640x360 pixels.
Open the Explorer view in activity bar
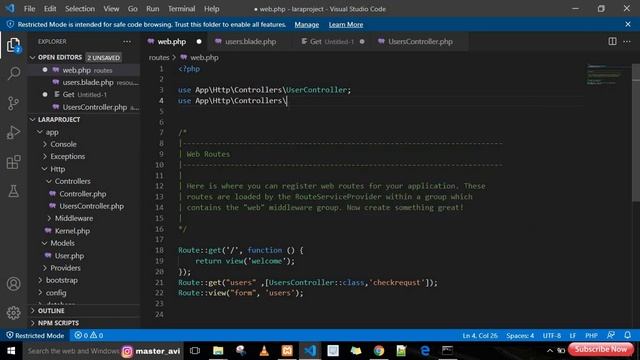tap(13, 45)
